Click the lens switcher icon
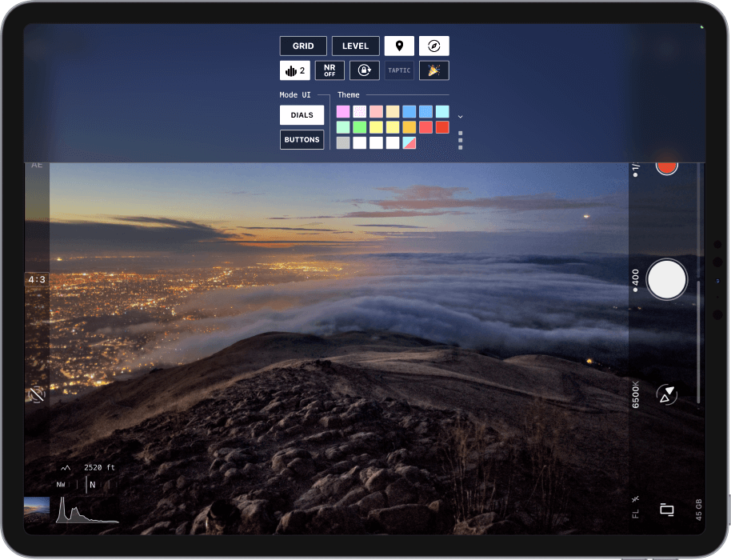 click(x=667, y=394)
